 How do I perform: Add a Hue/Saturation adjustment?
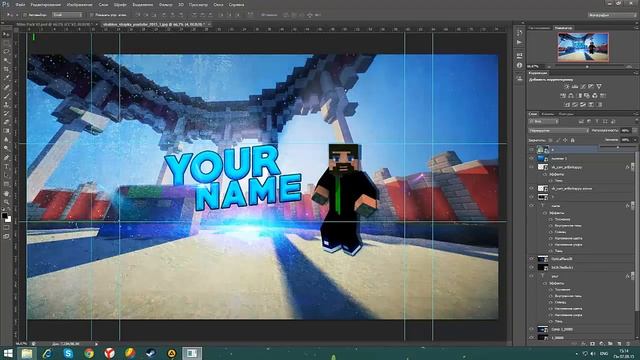(563, 96)
